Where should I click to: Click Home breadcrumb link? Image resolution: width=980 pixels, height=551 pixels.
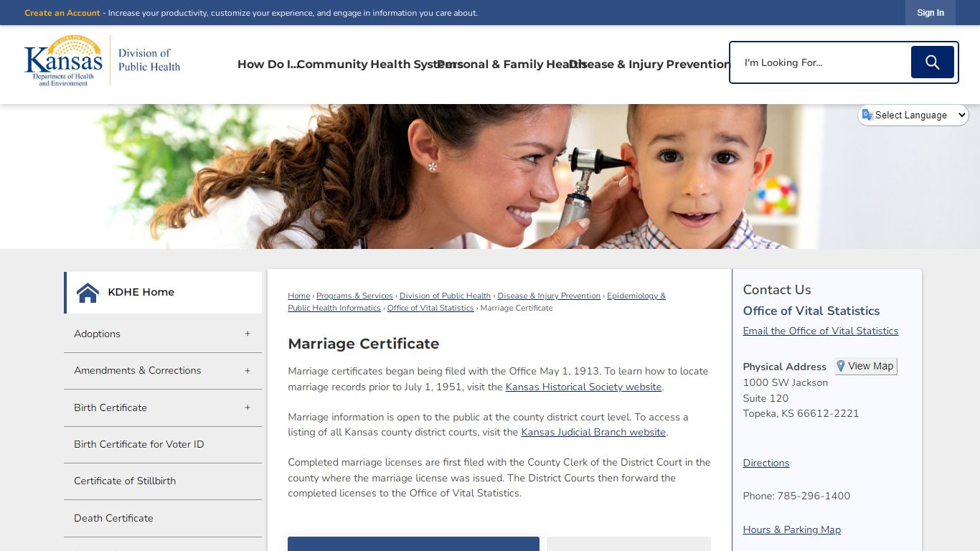(299, 296)
